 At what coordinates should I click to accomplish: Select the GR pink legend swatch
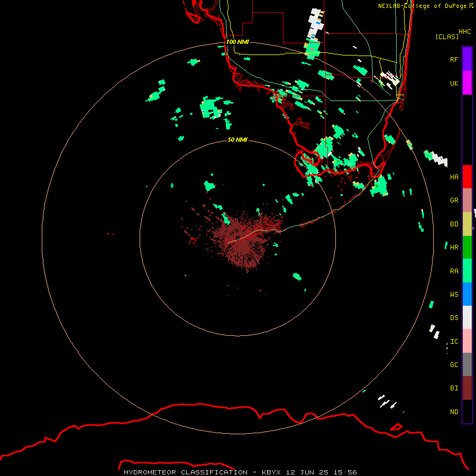coord(467,200)
